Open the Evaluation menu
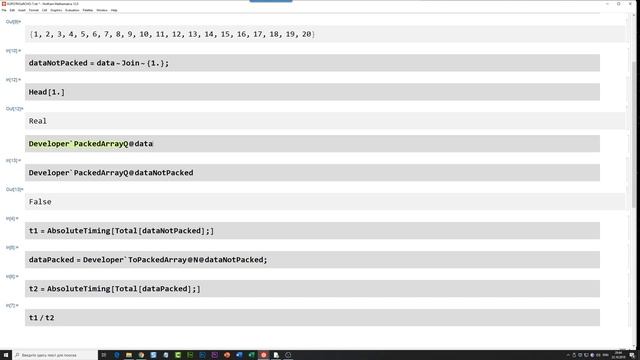640x360 pixels. (x=72, y=10)
